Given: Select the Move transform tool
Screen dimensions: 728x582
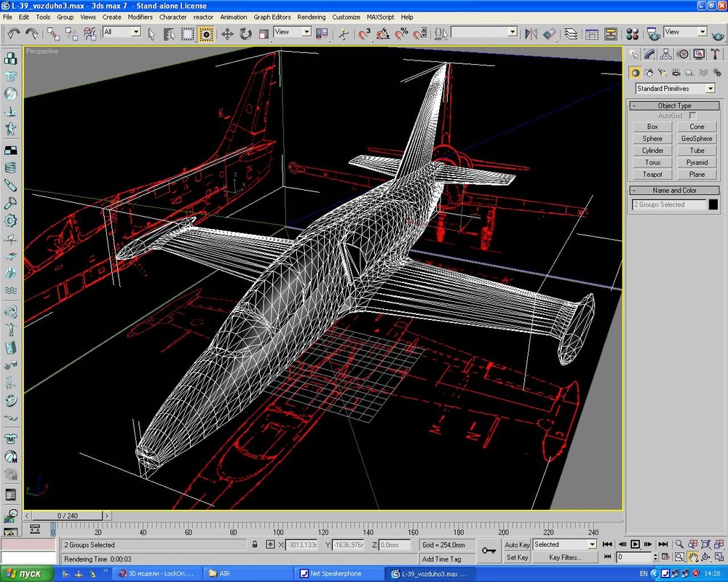Looking at the screenshot, I should [x=227, y=33].
